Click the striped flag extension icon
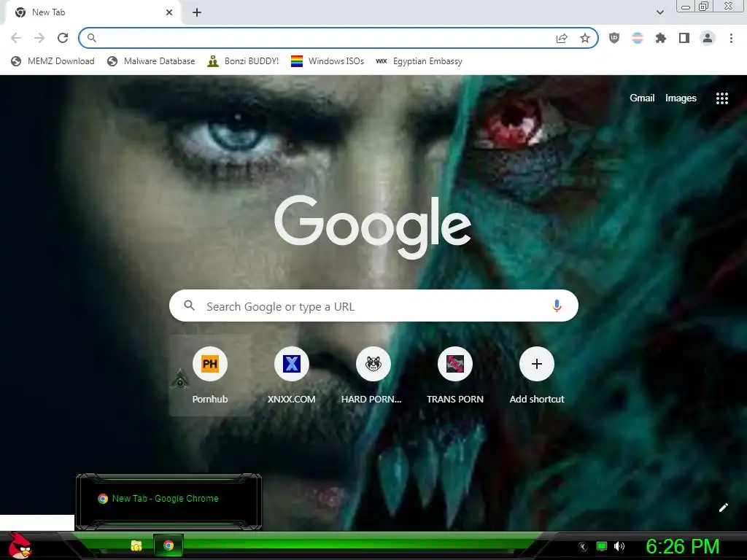 point(638,38)
